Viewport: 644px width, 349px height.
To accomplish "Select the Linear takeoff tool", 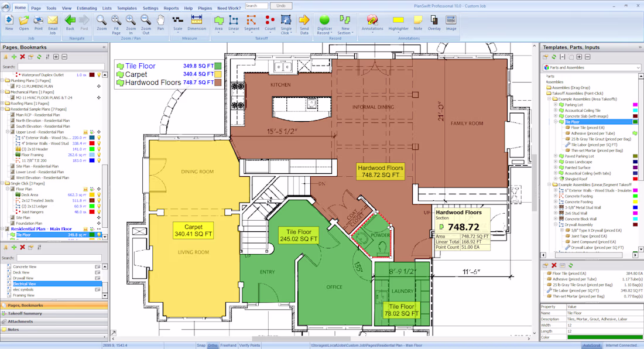I will pos(234,23).
